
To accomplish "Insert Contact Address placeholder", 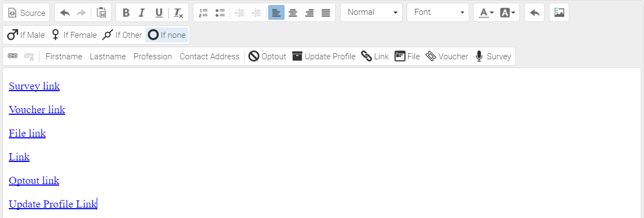I will coord(209,56).
